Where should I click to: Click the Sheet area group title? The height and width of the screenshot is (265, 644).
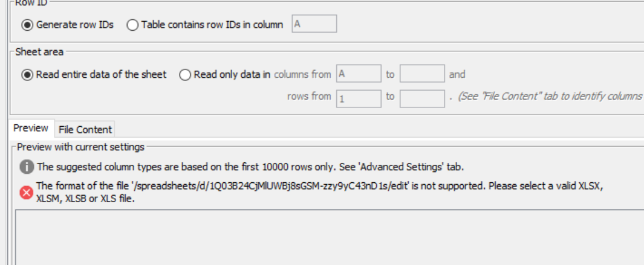pyautogui.click(x=39, y=52)
